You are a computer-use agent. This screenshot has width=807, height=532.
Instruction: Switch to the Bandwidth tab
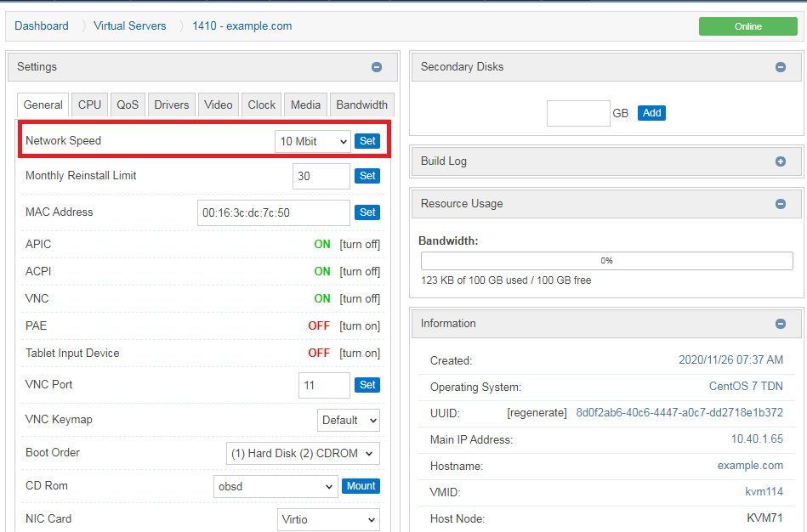pos(361,105)
